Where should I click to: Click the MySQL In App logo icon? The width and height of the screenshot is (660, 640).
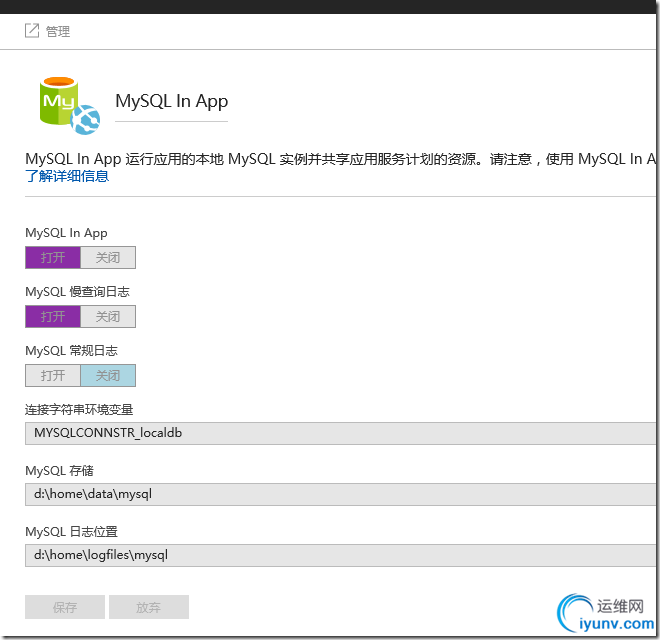pos(70,105)
